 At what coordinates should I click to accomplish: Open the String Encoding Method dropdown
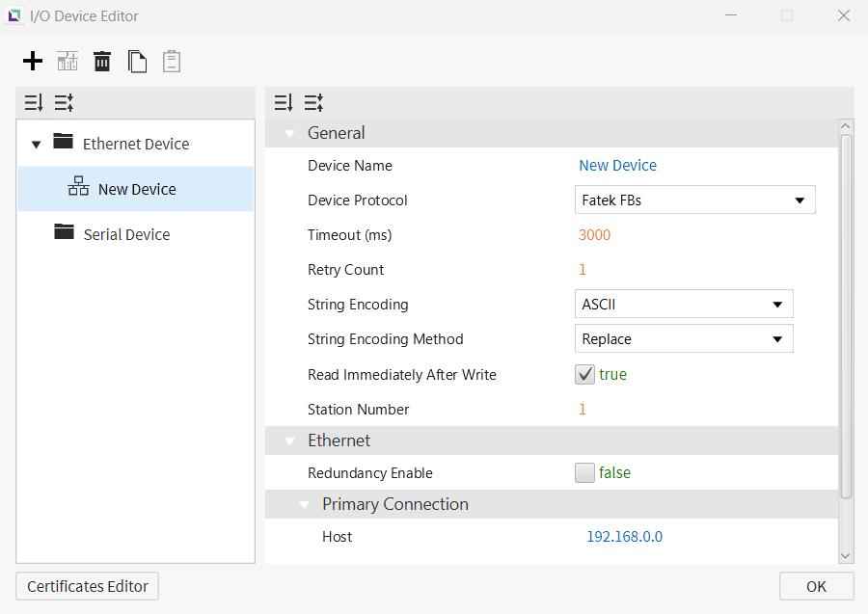point(684,338)
